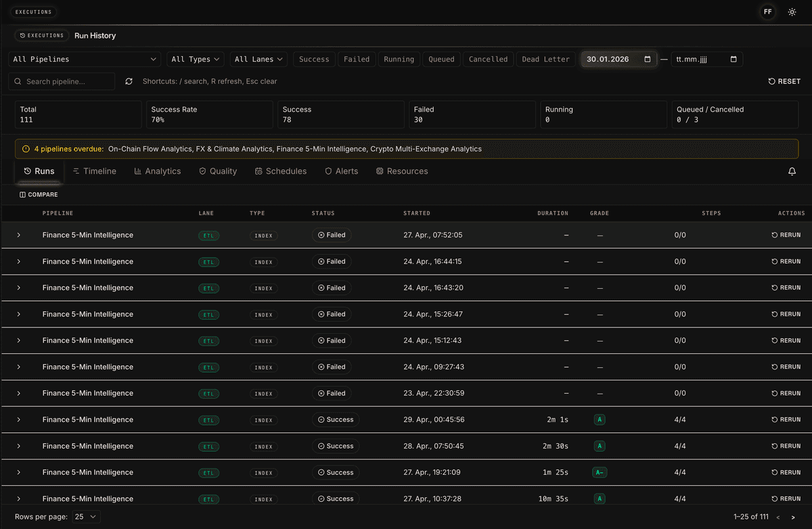Image resolution: width=812 pixels, height=529 pixels.
Task: Filter runs by Queued status
Action: pyautogui.click(x=442, y=60)
